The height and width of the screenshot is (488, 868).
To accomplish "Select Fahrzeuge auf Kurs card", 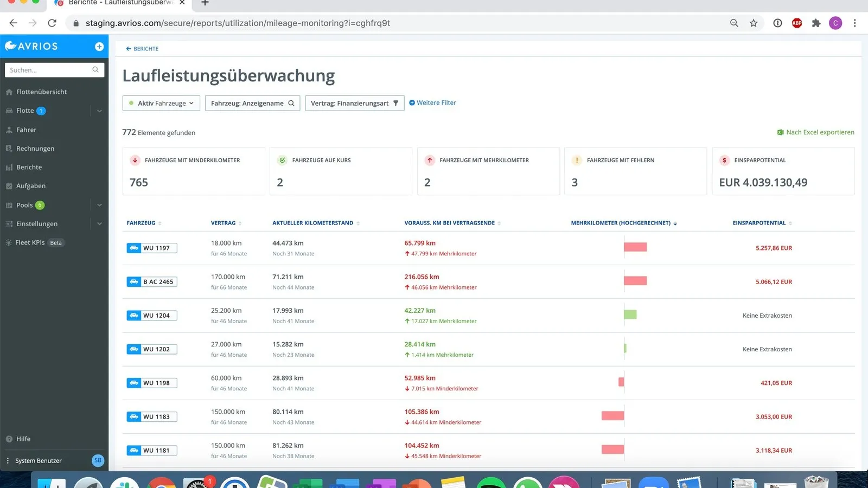I will pyautogui.click(x=341, y=171).
